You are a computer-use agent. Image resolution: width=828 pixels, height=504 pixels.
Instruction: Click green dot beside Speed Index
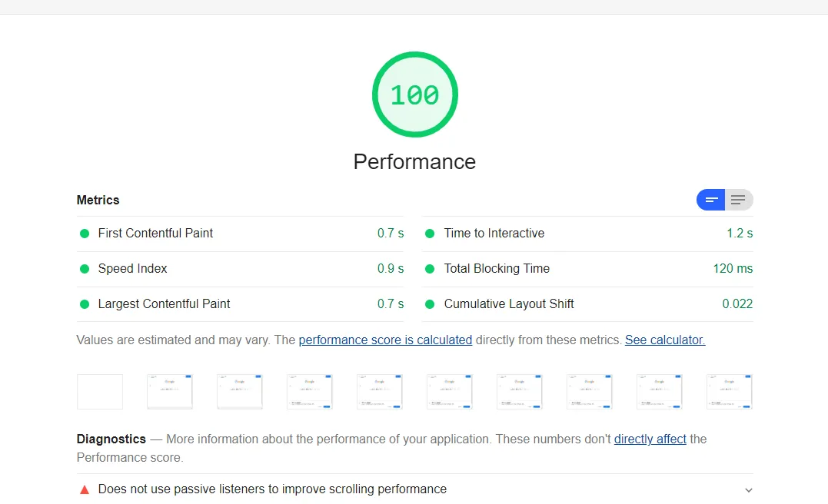[x=85, y=269]
